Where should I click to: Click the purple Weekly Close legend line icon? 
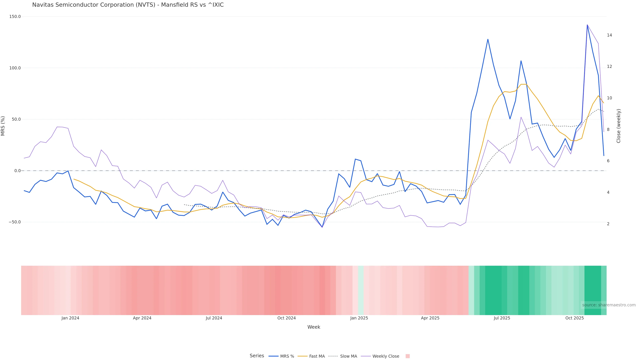(x=366, y=356)
